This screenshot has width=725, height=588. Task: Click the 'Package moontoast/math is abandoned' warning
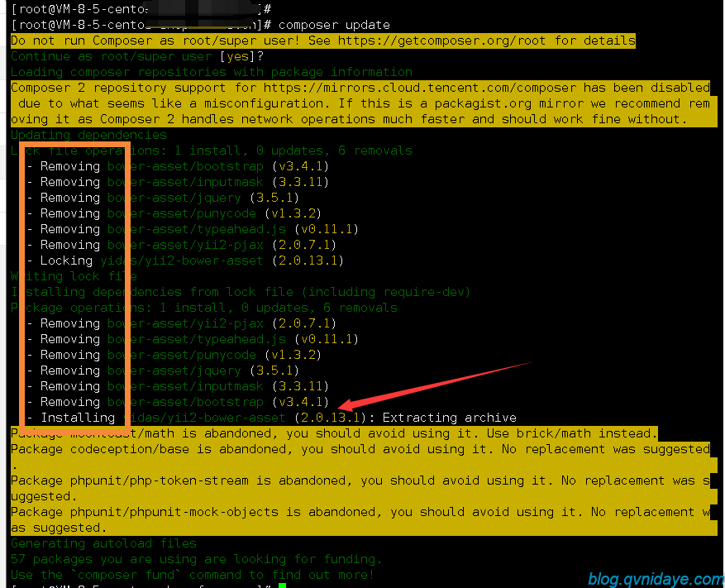(x=334, y=434)
